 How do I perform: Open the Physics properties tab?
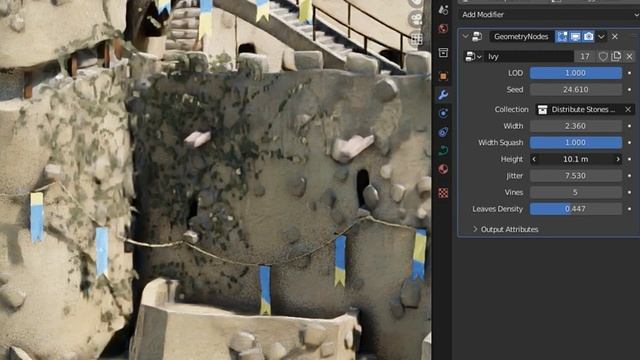pyautogui.click(x=443, y=113)
